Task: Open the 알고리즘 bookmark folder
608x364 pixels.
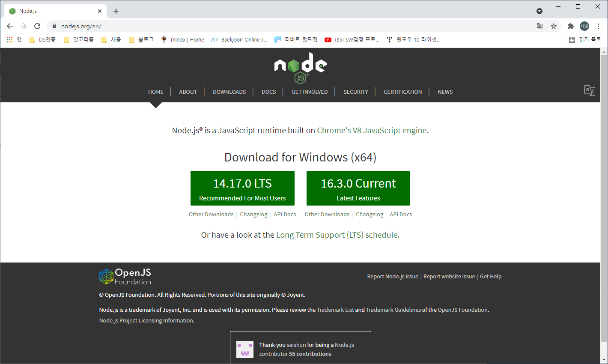Action: click(78, 39)
